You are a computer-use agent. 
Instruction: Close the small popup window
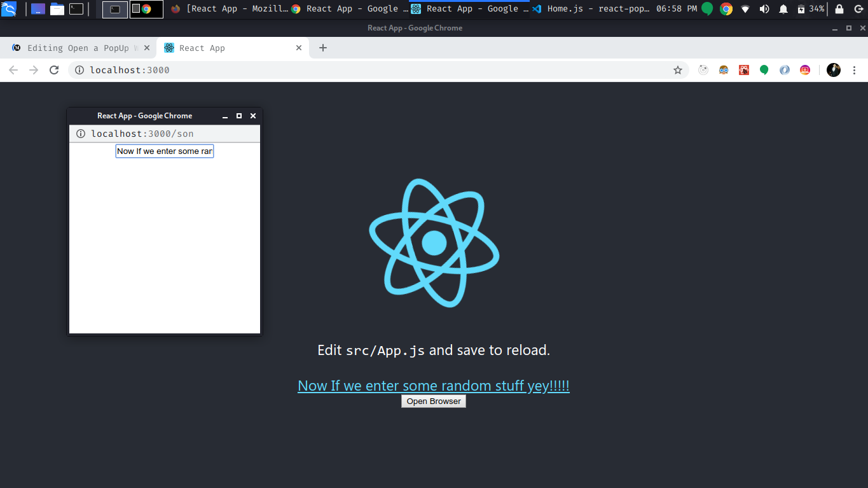[x=253, y=116]
